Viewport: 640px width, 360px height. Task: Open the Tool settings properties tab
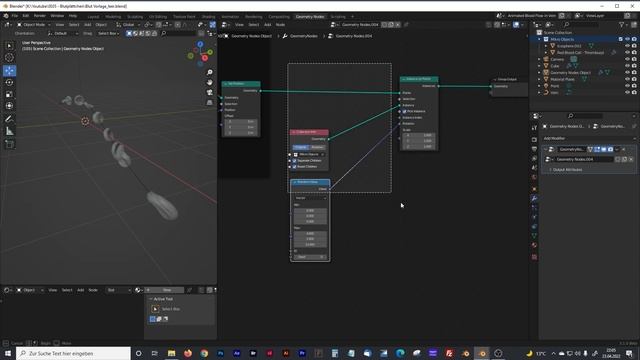(534, 128)
